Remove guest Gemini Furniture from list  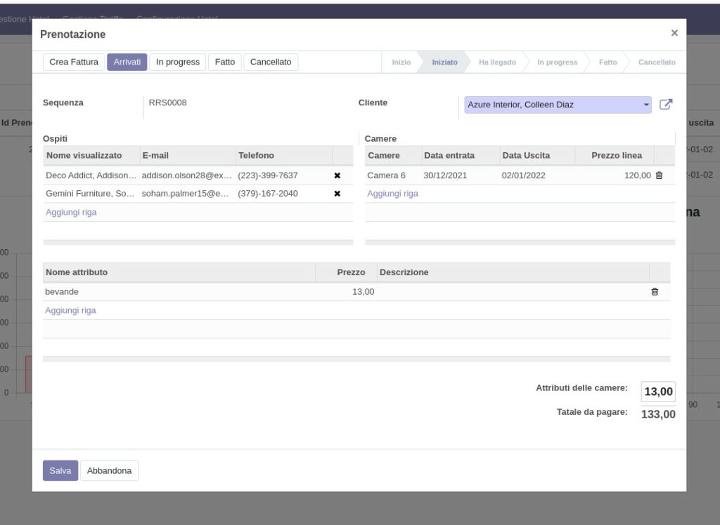click(337, 193)
